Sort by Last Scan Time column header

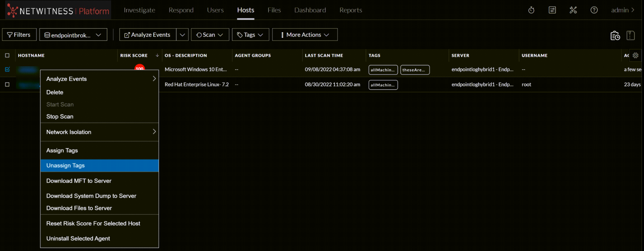click(324, 56)
